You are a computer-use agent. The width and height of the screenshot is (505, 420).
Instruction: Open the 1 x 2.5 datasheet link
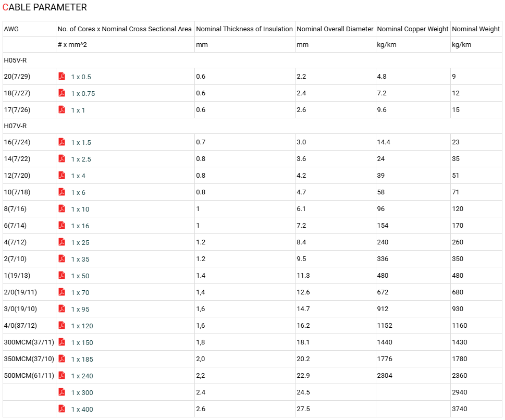point(81,159)
